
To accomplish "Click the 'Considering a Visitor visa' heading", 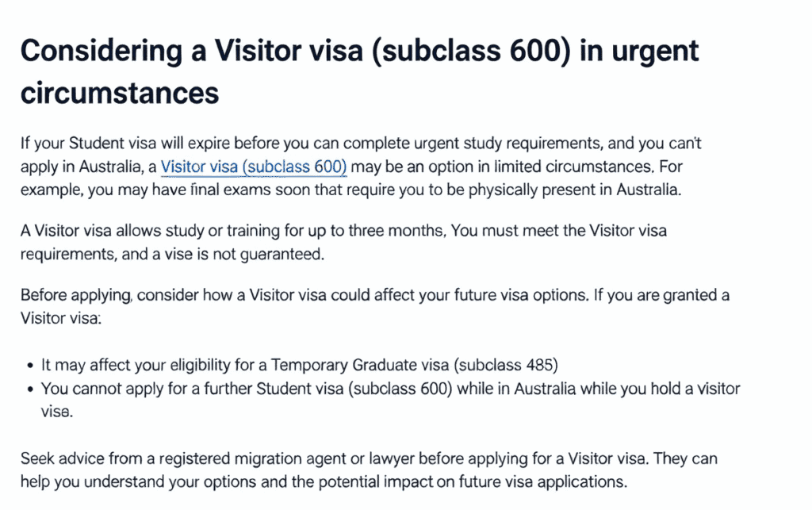I will [x=359, y=72].
